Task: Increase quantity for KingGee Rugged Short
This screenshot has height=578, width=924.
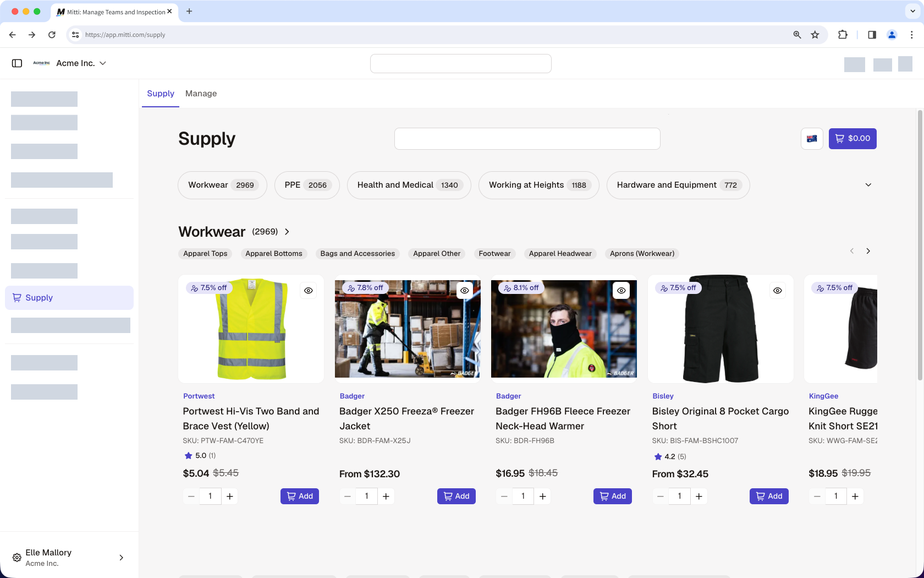Action: (x=855, y=497)
